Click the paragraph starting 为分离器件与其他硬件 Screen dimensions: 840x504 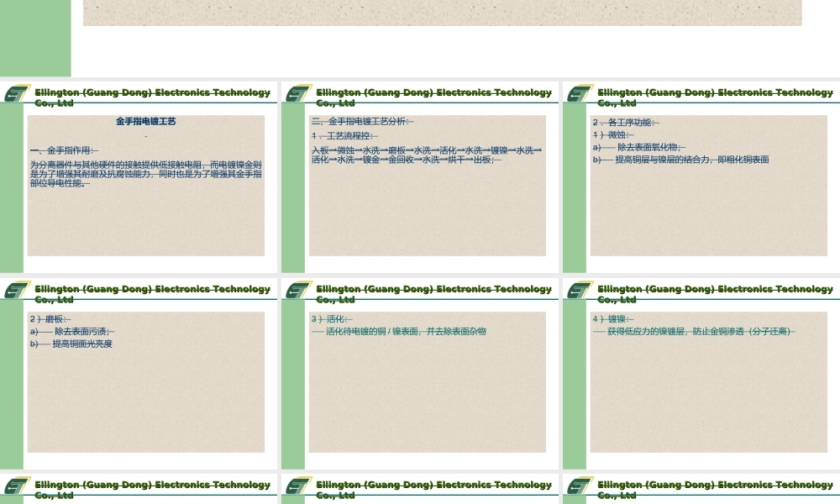(x=145, y=174)
